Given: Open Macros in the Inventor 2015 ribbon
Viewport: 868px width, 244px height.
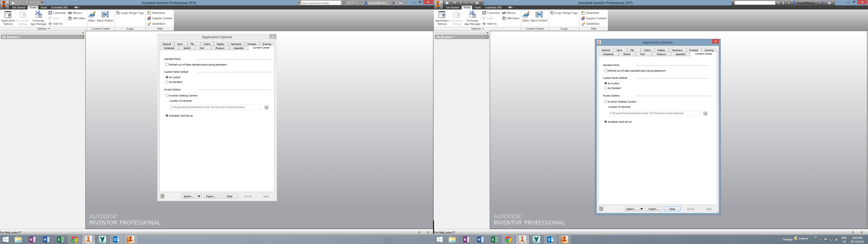Looking at the screenshot, I should (x=509, y=13).
